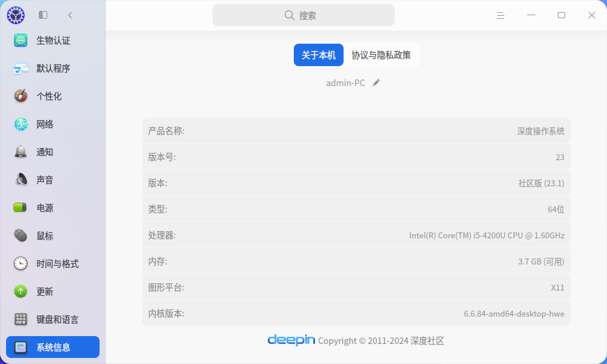Open 网络 settings
The height and width of the screenshot is (364, 607).
53,124
